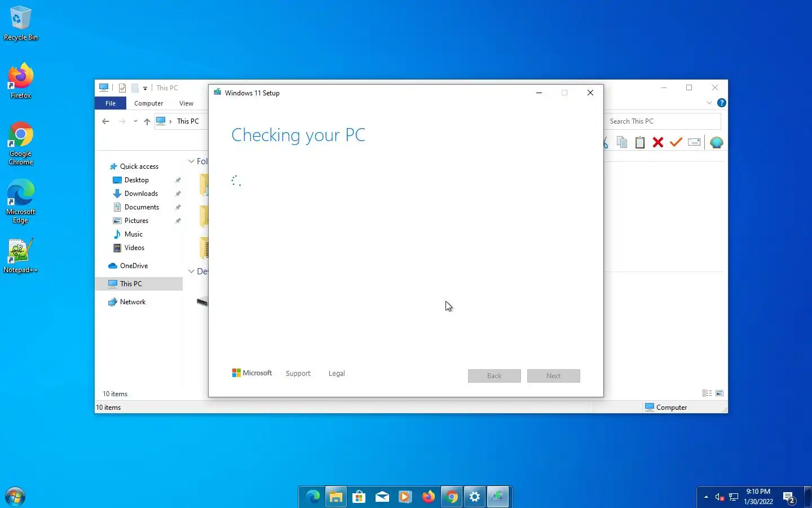Open Microsoft Store from the taskbar
This screenshot has height=508, width=812.
[359, 497]
